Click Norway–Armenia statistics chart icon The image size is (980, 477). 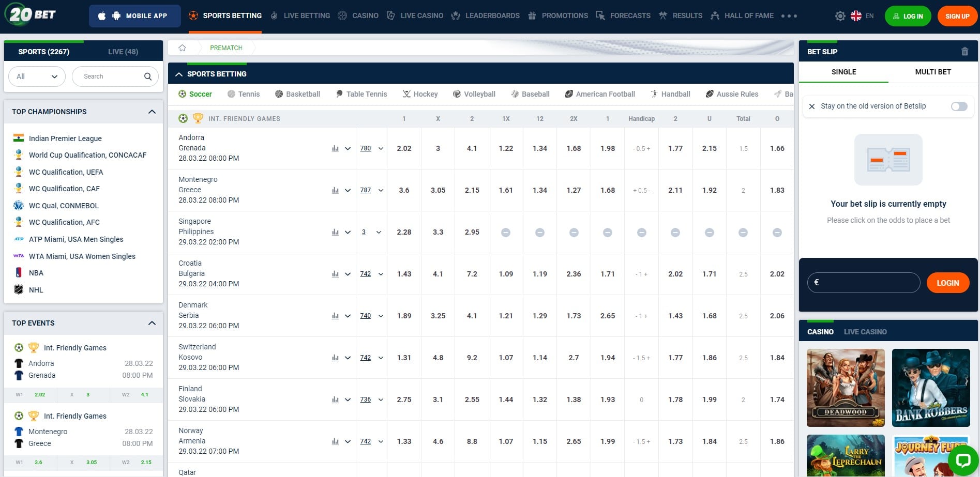coord(335,441)
